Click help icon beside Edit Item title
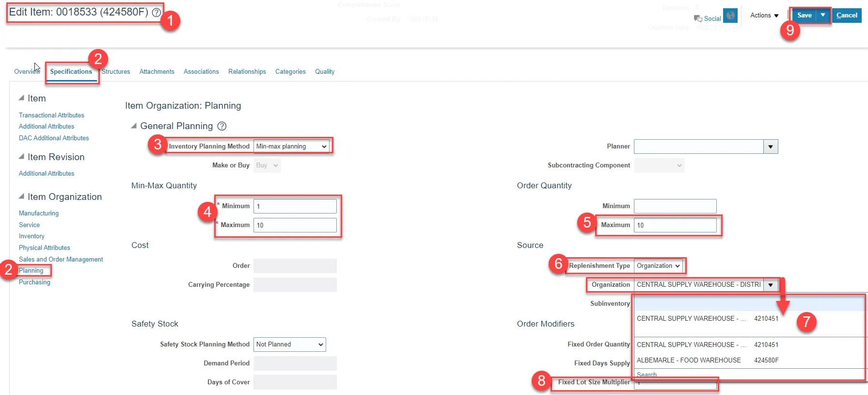 156,13
